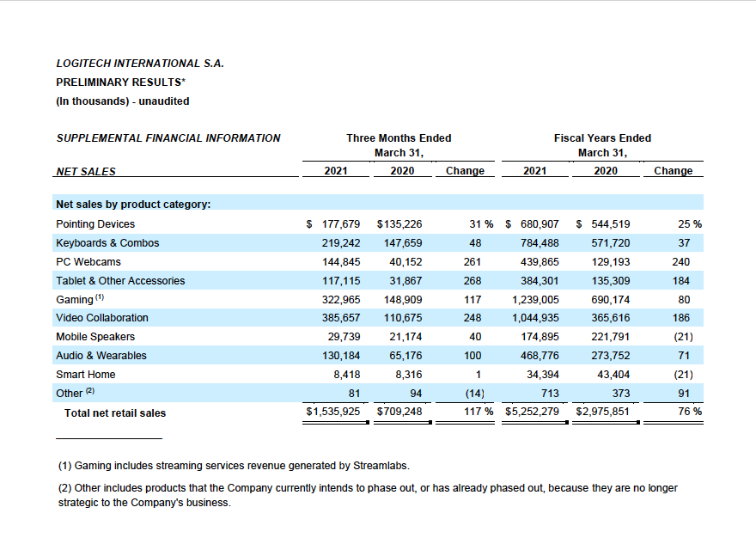Click the 'Audio & Wearables' row label

(x=101, y=356)
